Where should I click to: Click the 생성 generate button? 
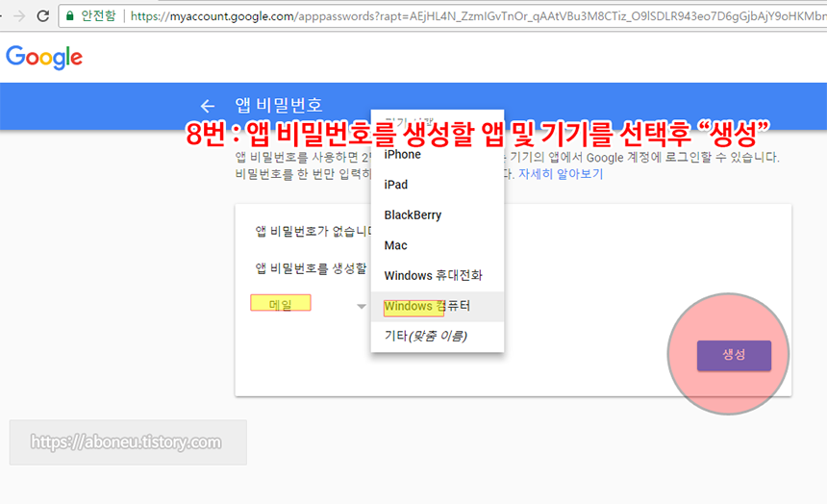(x=734, y=355)
